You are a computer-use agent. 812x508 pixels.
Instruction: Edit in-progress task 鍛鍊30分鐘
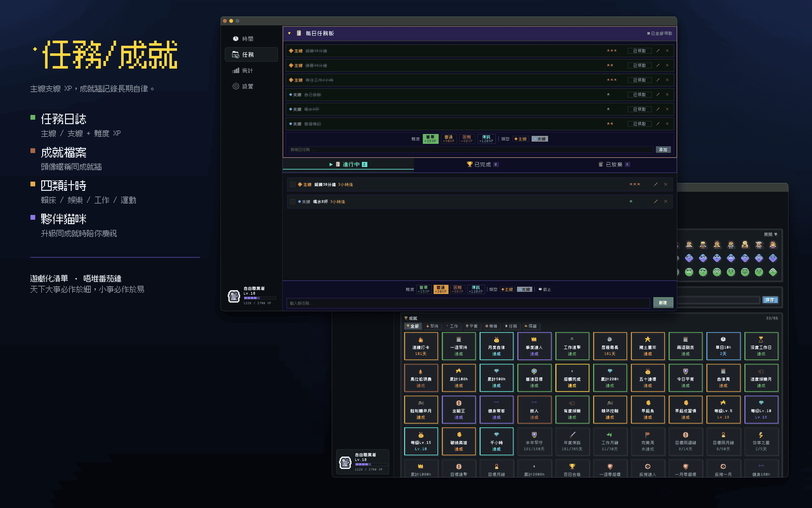coord(656,184)
